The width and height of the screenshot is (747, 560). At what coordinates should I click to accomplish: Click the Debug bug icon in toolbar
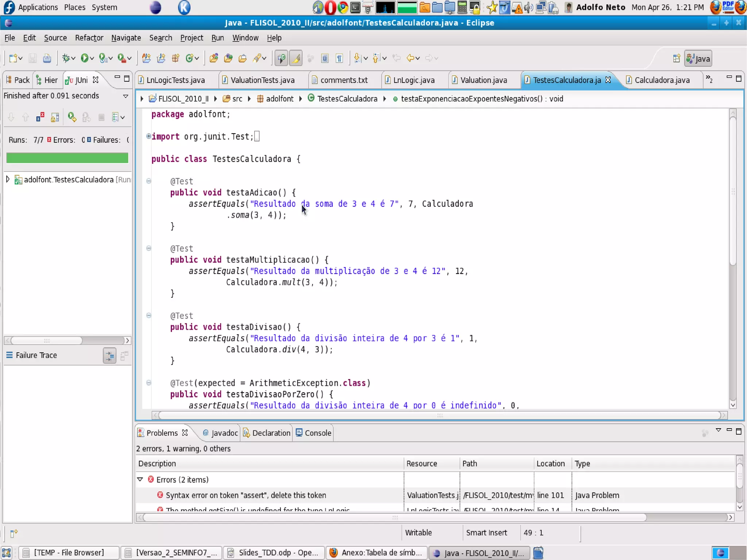66,58
